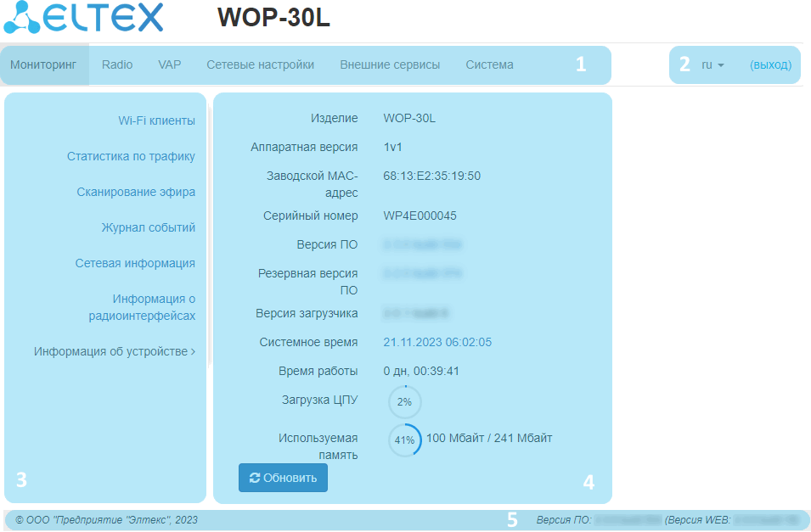The image size is (811, 532).
Task: Open the Мониторинг tab
Action: pyautogui.click(x=43, y=64)
